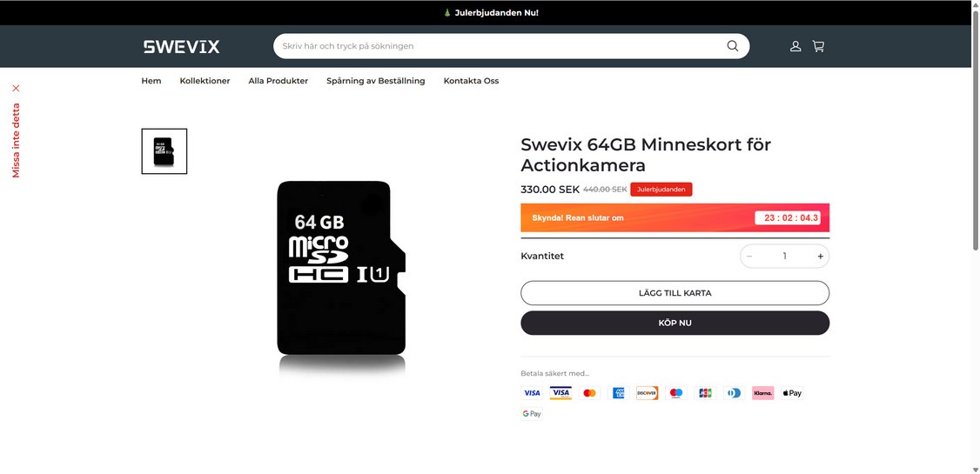Viewport: 980px width, 474px height.
Task: Increase quantity with plus button
Action: coord(820,256)
